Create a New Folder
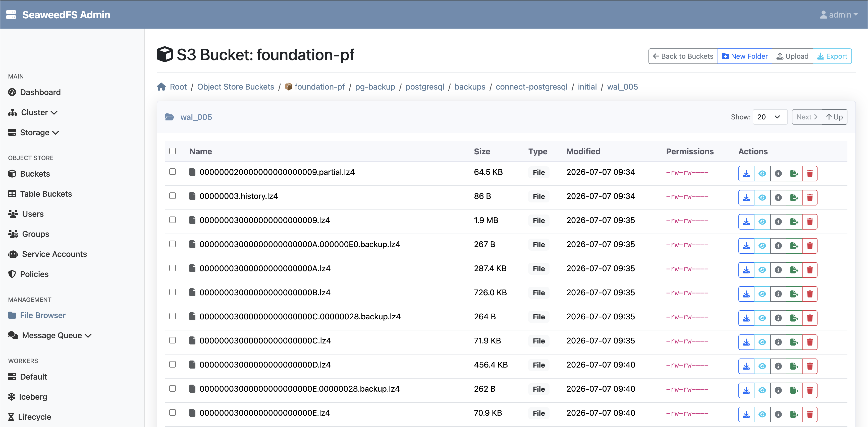 (745, 56)
